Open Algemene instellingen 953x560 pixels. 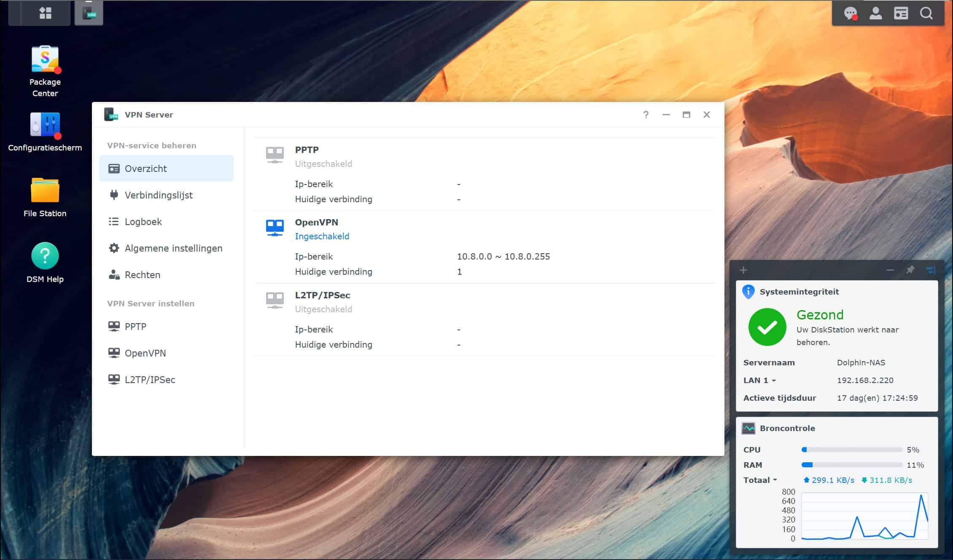[x=167, y=248]
